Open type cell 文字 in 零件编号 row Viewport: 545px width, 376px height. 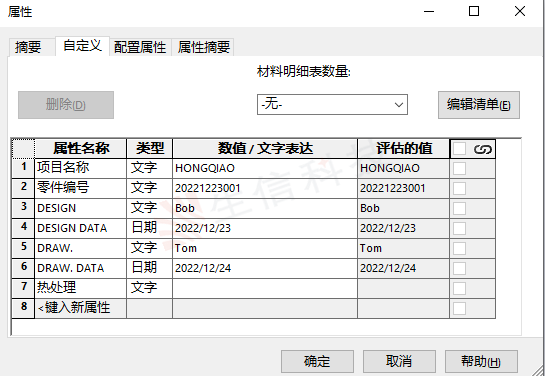149,188
